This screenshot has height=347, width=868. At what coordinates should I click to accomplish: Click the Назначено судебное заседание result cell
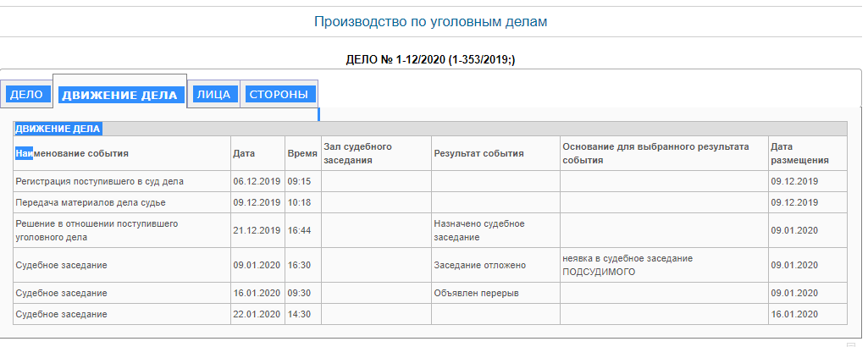pos(495,230)
